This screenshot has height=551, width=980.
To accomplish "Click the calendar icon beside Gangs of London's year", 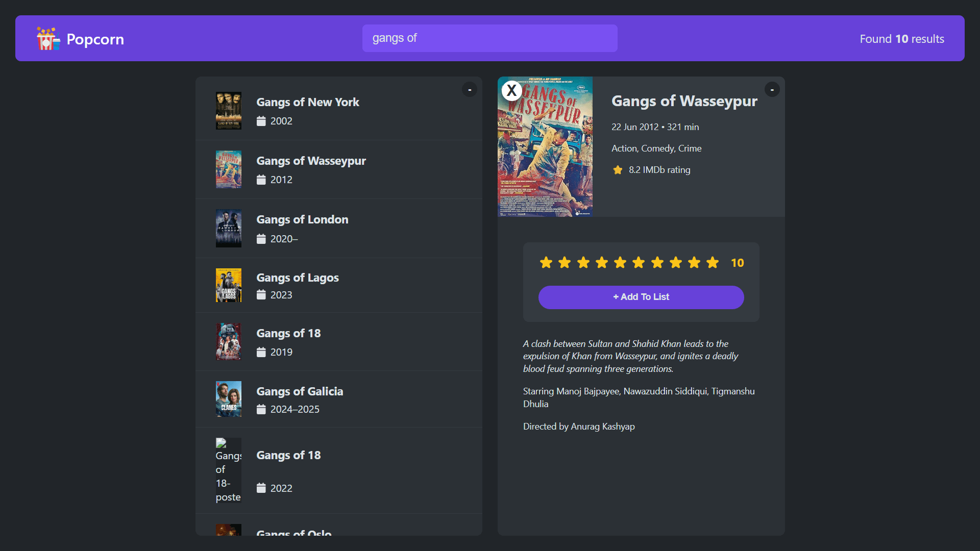I will click(261, 239).
